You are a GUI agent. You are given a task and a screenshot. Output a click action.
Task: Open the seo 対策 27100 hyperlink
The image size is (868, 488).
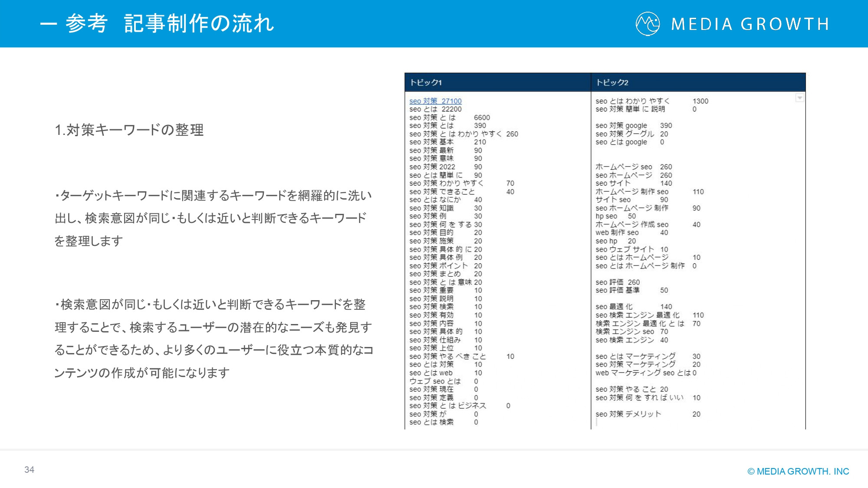[435, 101]
